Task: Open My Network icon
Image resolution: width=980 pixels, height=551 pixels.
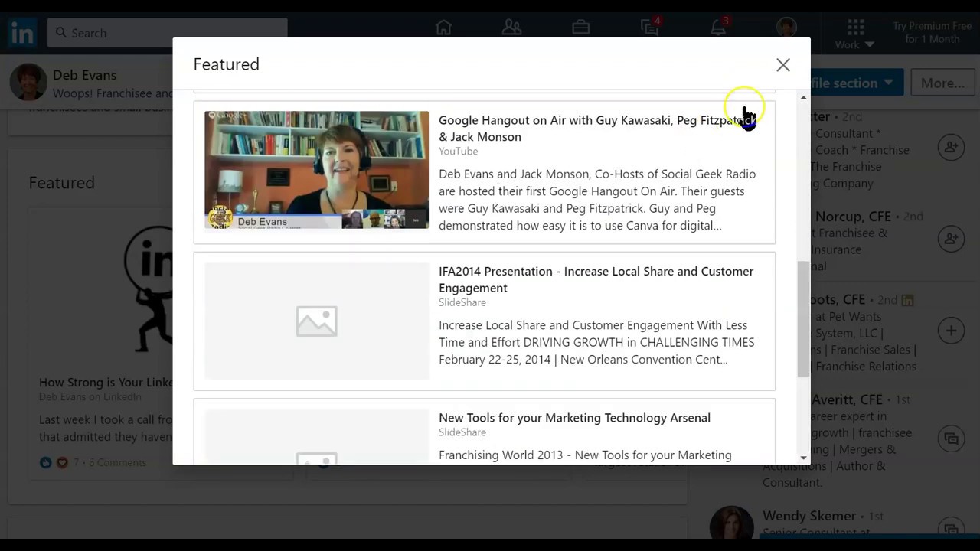Action: [x=511, y=28]
